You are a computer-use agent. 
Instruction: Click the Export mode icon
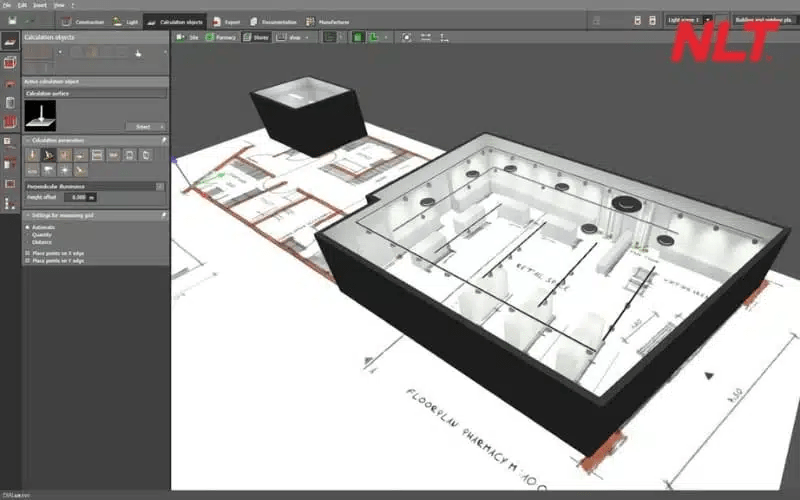pos(216,20)
